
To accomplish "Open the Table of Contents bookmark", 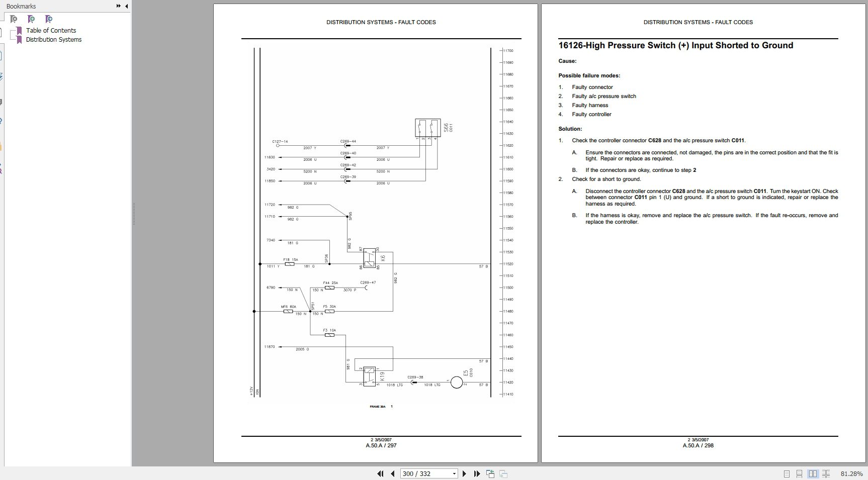I will [51, 30].
